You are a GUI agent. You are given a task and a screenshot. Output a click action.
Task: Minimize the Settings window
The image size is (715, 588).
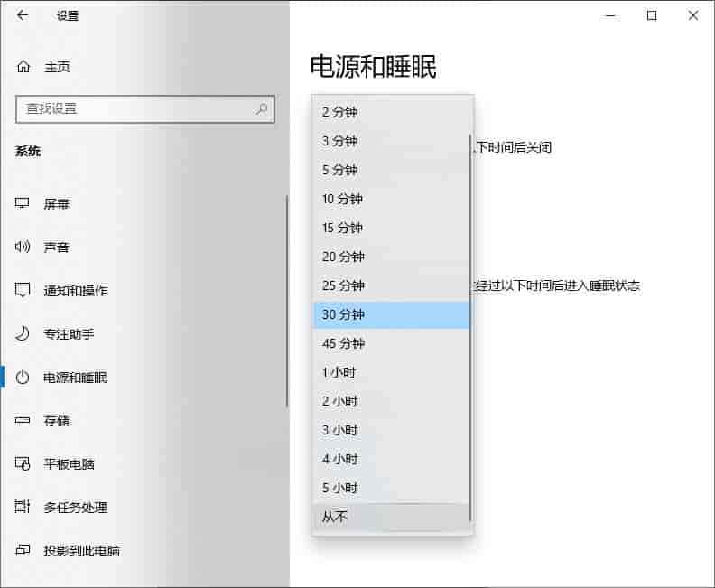tap(610, 15)
